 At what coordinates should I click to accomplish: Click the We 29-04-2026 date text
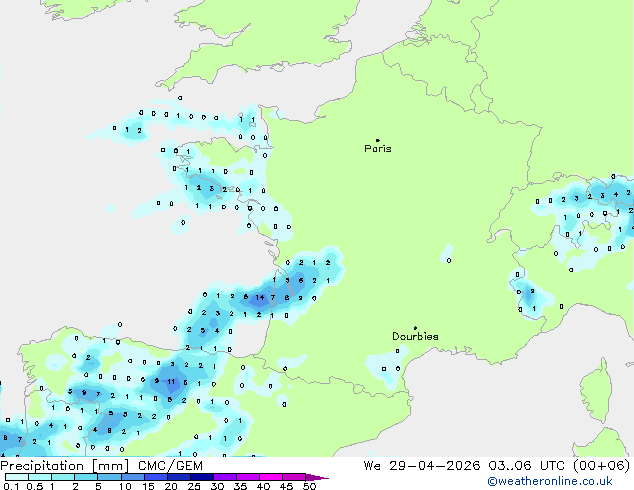(422, 466)
